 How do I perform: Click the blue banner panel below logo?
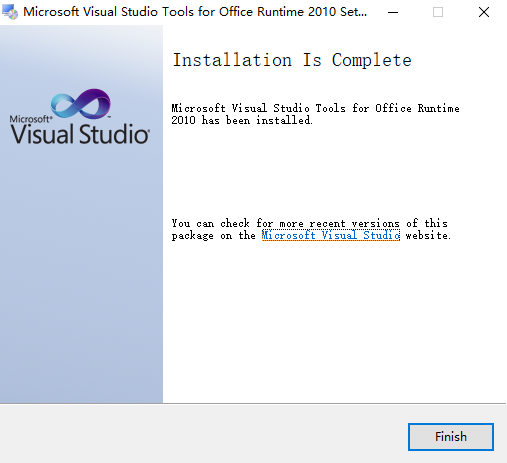coord(81,273)
